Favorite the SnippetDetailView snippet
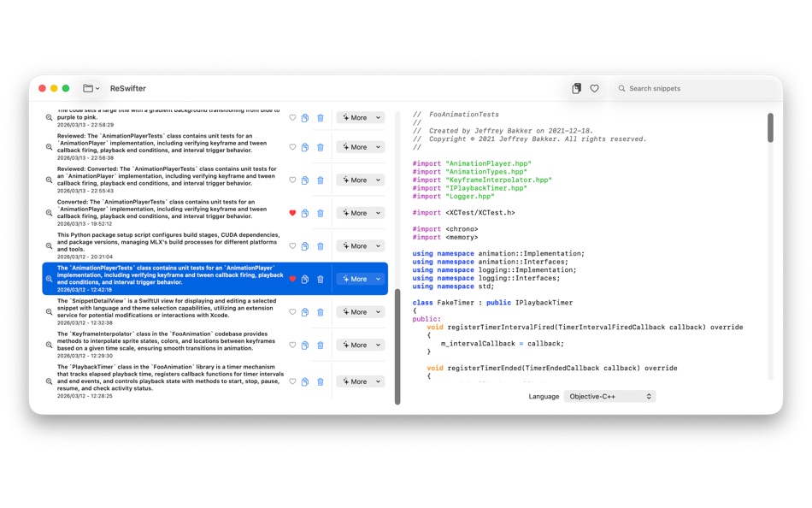The image size is (812, 508). pyautogui.click(x=291, y=311)
